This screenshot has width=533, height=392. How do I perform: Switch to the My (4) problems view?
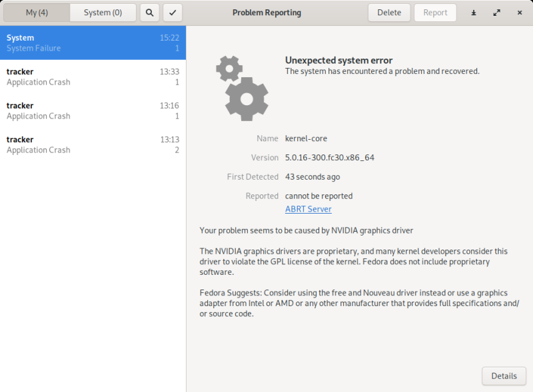(36, 13)
